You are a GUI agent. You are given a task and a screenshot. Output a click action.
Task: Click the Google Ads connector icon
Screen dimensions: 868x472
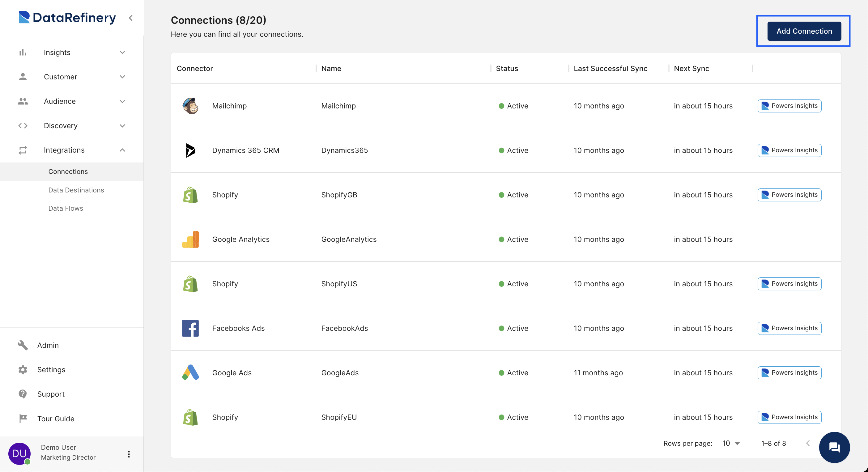189,372
